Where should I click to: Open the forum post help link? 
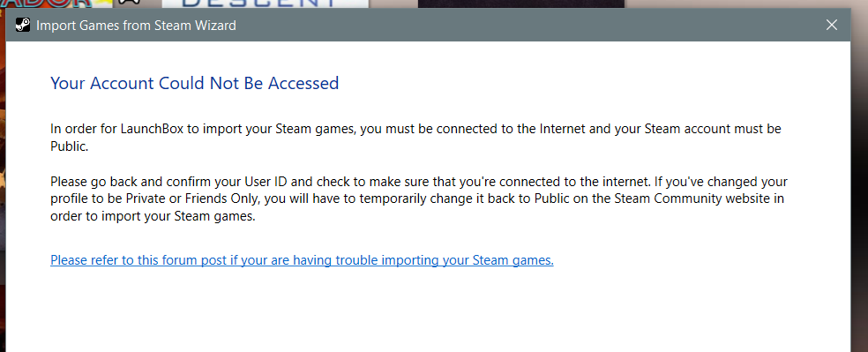[x=302, y=260]
